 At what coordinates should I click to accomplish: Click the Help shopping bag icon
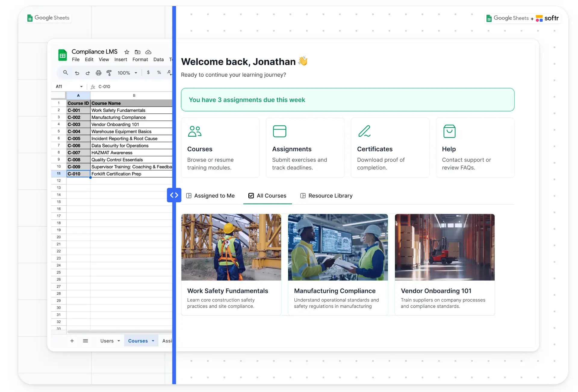pos(449,131)
